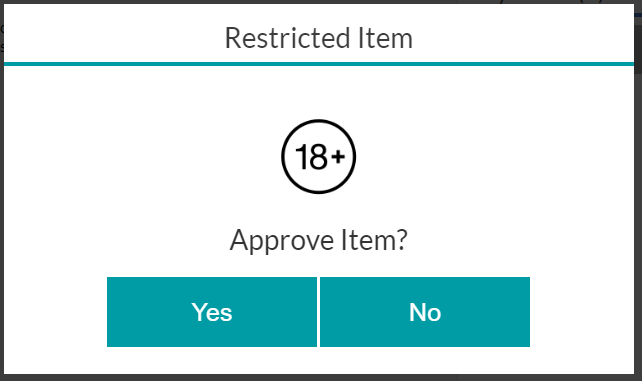Select the circled 18+ symbol
This screenshot has width=642, height=381.
pos(319,157)
